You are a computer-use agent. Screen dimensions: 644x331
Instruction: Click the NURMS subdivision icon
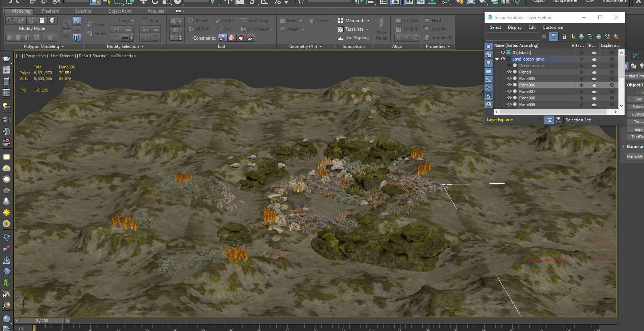tap(191, 29)
